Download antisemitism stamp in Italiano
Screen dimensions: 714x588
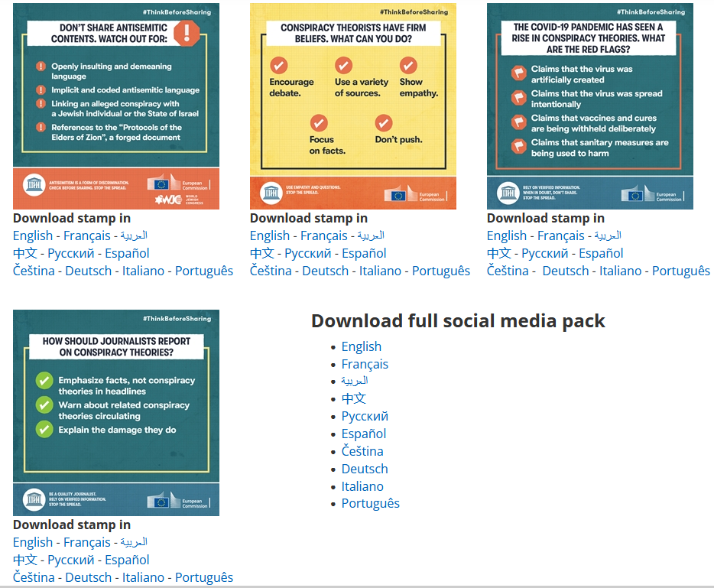click(143, 271)
